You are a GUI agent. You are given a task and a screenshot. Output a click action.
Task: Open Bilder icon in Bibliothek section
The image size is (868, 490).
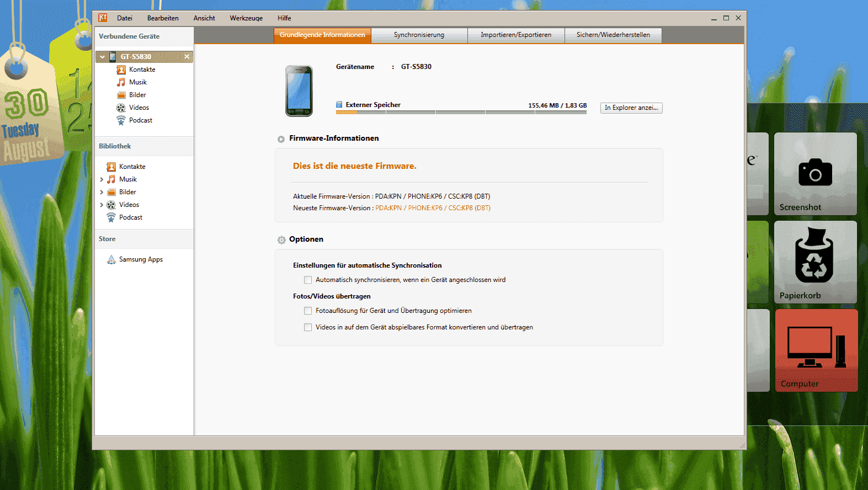click(111, 192)
